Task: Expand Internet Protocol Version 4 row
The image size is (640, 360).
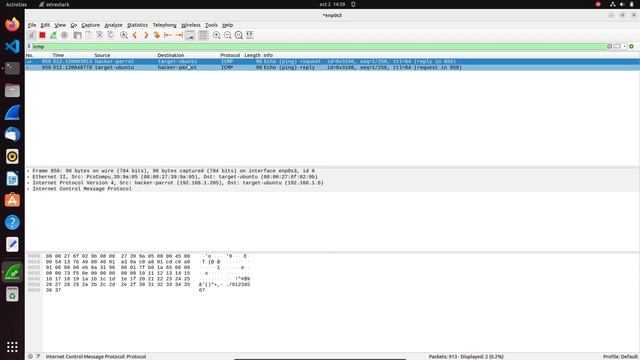Action: [x=29, y=183]
